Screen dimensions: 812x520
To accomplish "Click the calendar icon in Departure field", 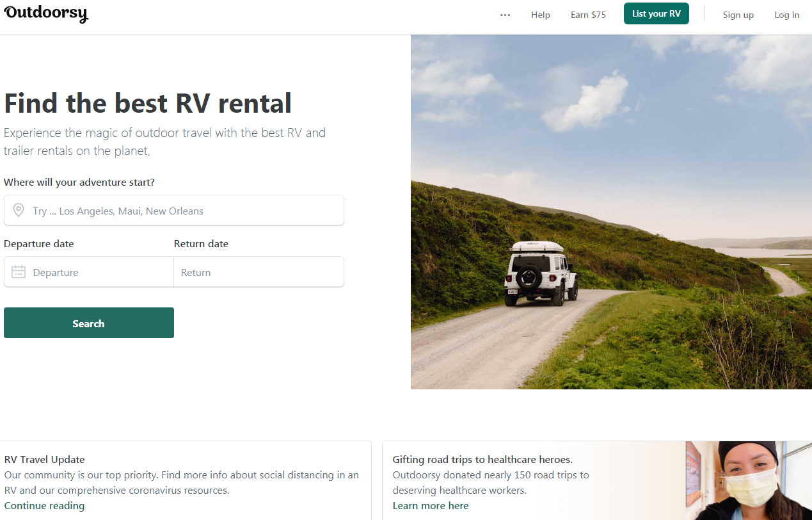I will tap(19, 272).
